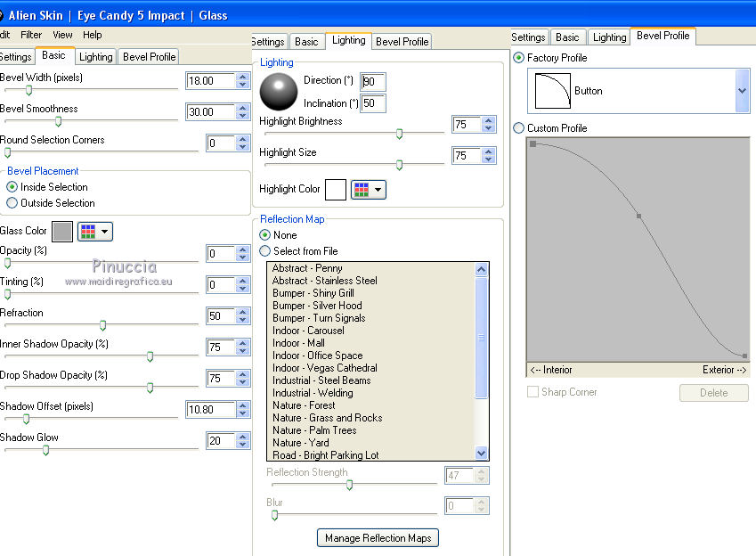756x556 pixels.
Task: Click the Inclination degrees input field
Action: (373, 103)
